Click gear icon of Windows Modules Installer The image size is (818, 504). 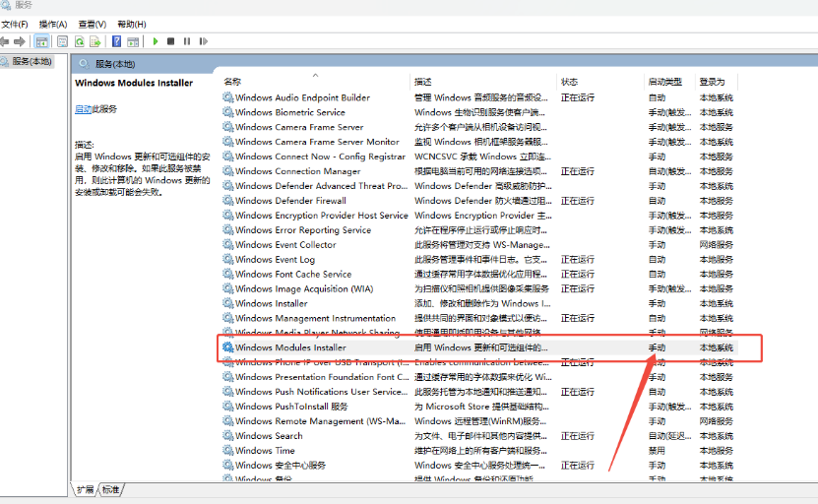228,347
